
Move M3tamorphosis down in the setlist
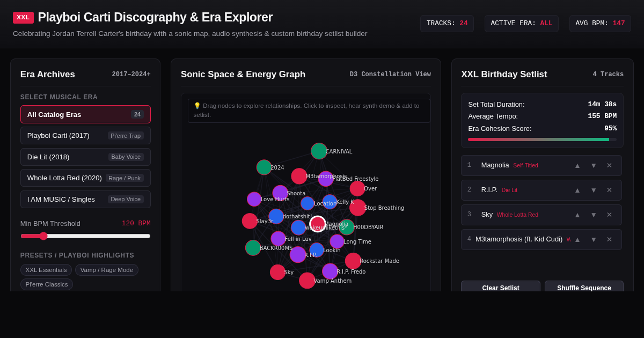tap(594, 239)
